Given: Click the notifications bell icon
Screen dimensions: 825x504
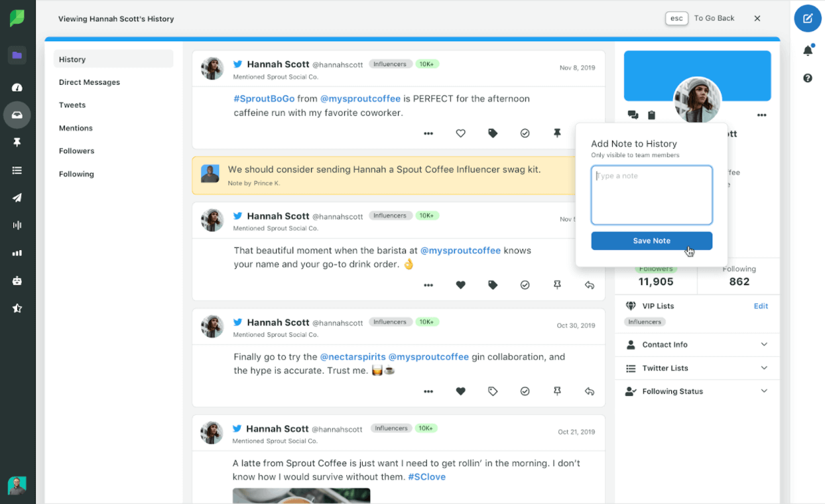Looking at the screenshot, I should (x=807, y=50).
